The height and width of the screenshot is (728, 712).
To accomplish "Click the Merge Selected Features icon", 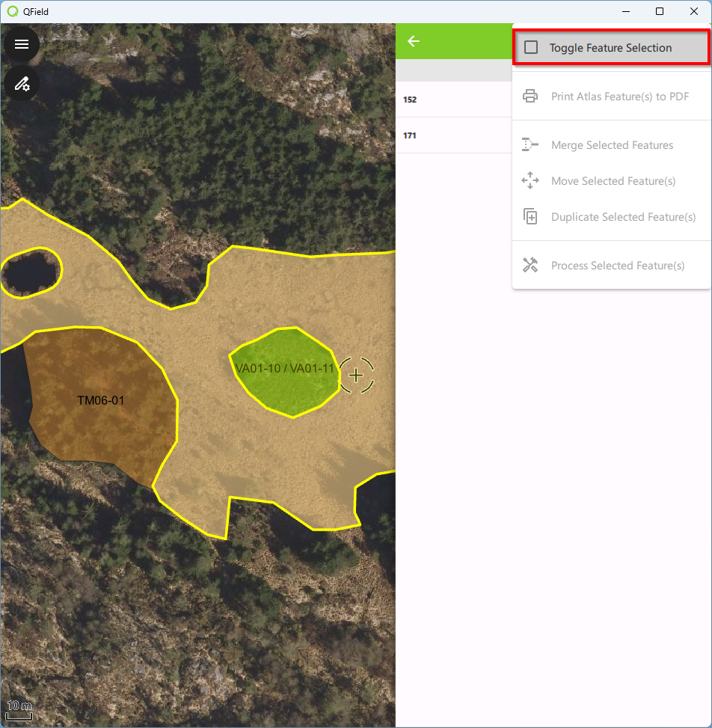I will pyautogui.click(x=530, y=145).
